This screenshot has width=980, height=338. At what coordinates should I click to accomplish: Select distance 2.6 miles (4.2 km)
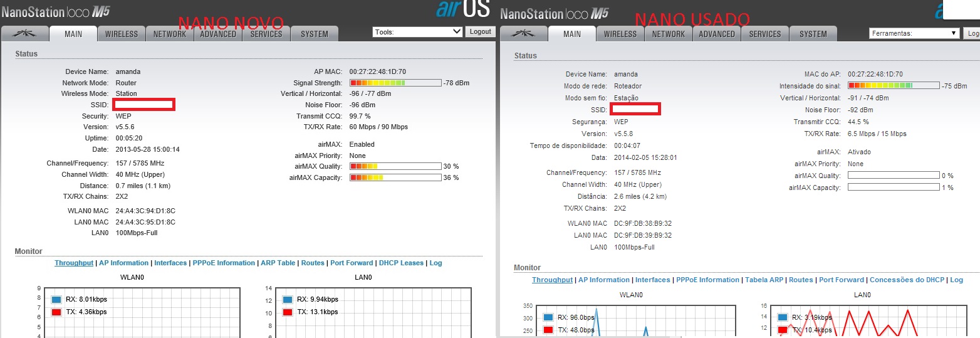(640, 196)
